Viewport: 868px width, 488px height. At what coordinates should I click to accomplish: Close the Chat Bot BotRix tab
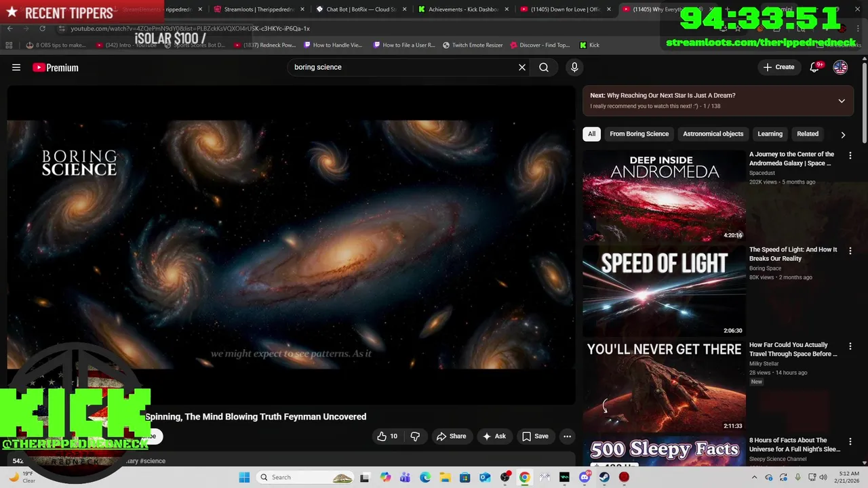tap(405, 9)
